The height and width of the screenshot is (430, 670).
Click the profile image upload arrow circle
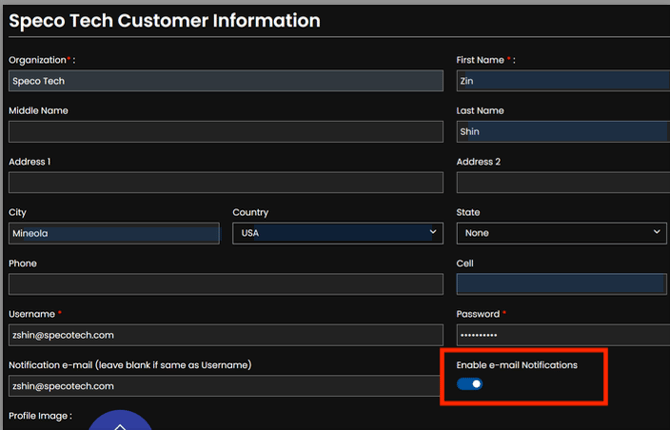click(120, 421)
